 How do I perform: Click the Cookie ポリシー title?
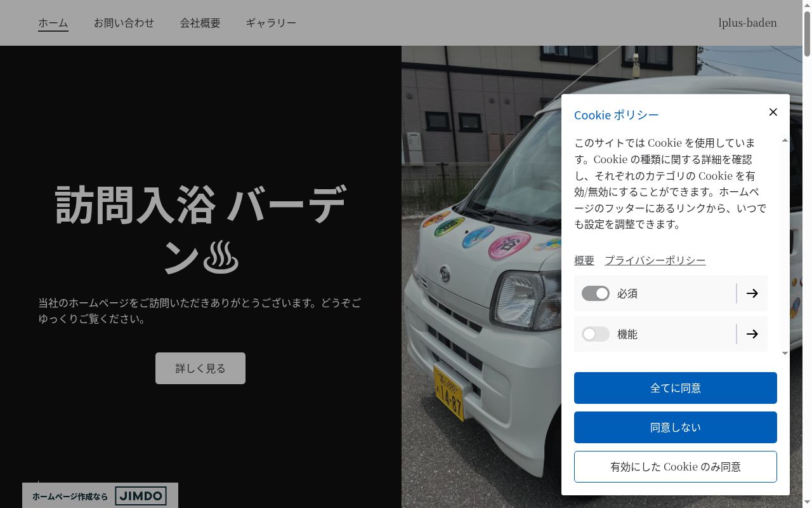click(617, 115)
